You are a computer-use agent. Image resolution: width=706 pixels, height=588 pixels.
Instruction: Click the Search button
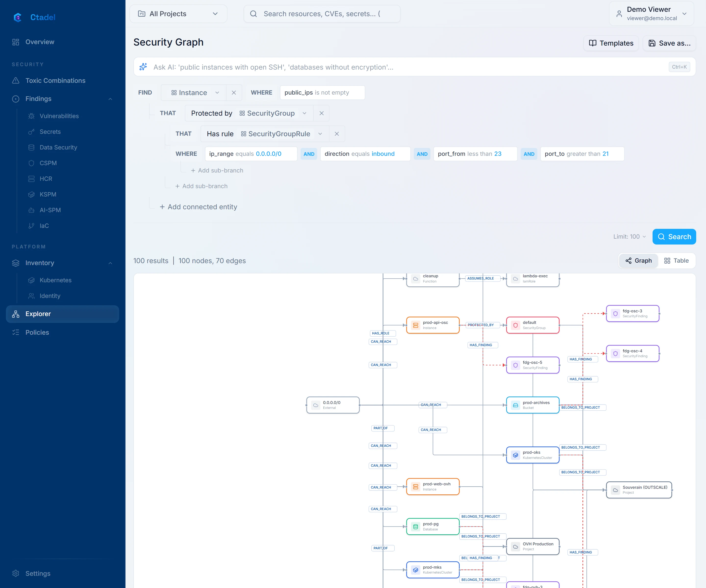coord(674,236)
